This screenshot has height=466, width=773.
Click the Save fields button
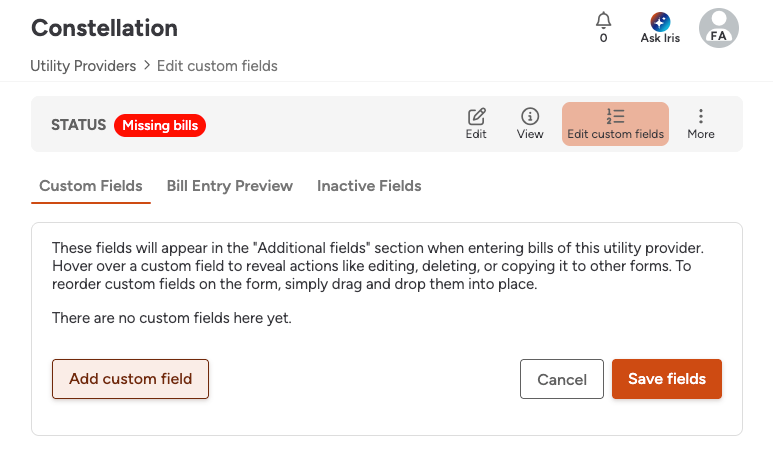point(667,379)
